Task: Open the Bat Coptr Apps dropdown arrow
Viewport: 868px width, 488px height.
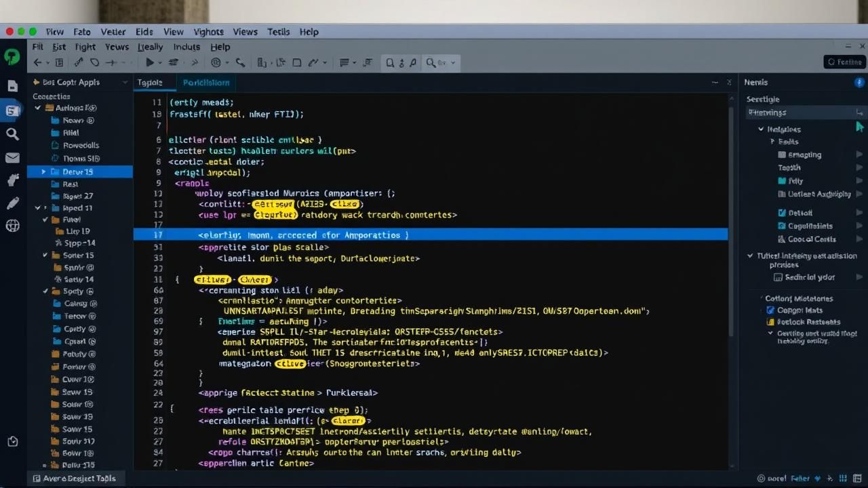Action: click(x=125, y=82)
